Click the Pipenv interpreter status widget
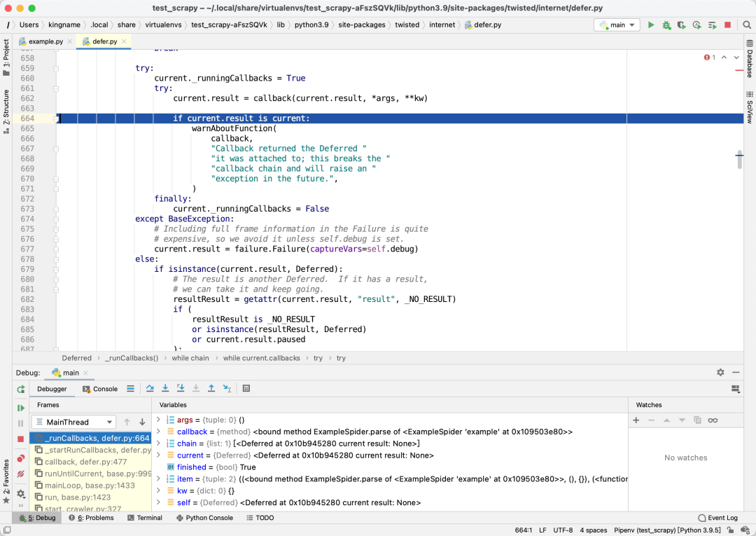The image size is (756, 536). 667,530
